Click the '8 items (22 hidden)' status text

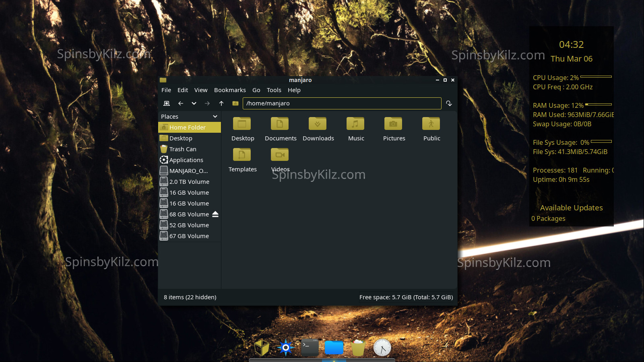pyautogui.click(x=190, y=297)
